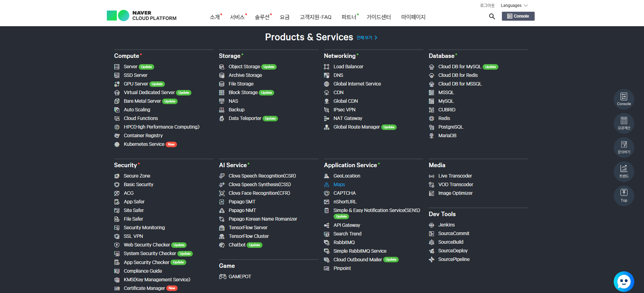This screenshot has width=644, height=293.
Task: Open the 가이드센터 menu
Action: tap(378, 17)
